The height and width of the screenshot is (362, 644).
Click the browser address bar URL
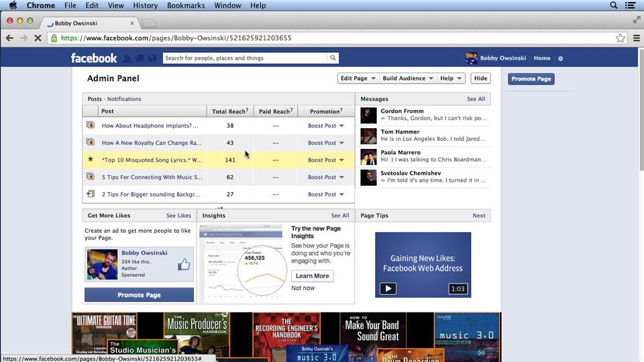pyautogui.click(x=176, y=38)
